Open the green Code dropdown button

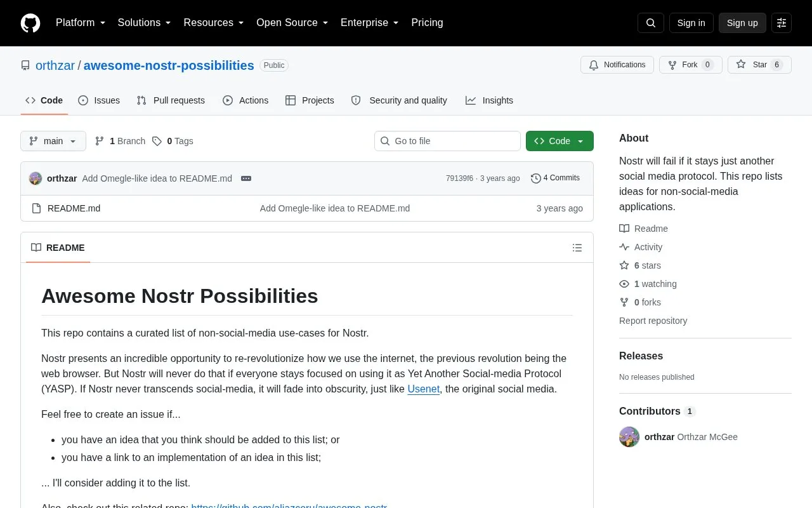point(560,141)
